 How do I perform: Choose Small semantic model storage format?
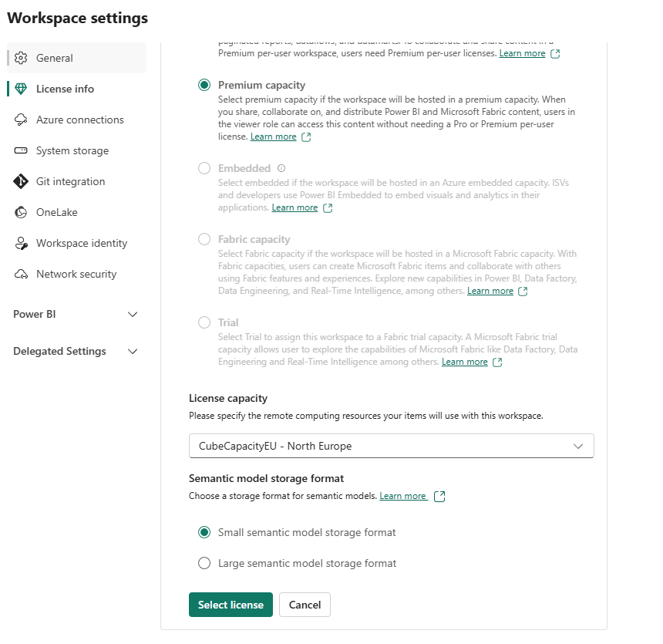(204, 532)
